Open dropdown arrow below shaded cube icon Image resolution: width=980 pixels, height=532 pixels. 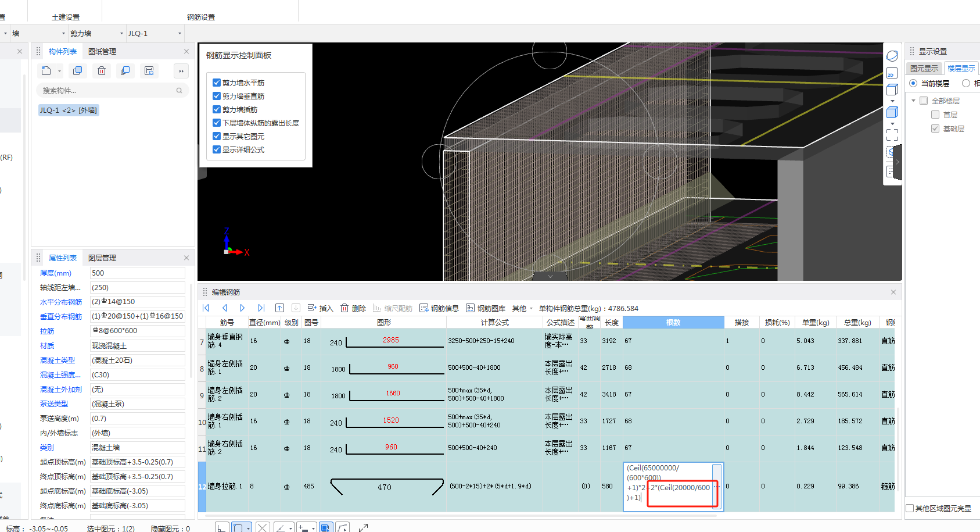(892, 123)
